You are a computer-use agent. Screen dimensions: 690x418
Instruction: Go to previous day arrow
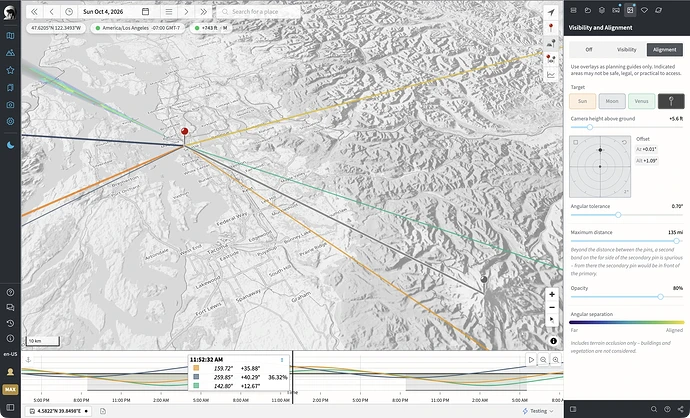pyautogui.click(x=51, y=12)
